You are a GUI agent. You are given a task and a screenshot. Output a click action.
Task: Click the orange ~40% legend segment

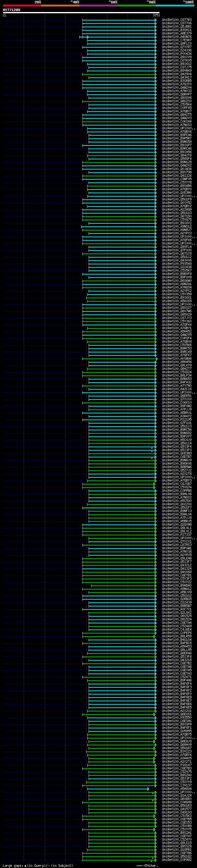click(x=60, y=6)
